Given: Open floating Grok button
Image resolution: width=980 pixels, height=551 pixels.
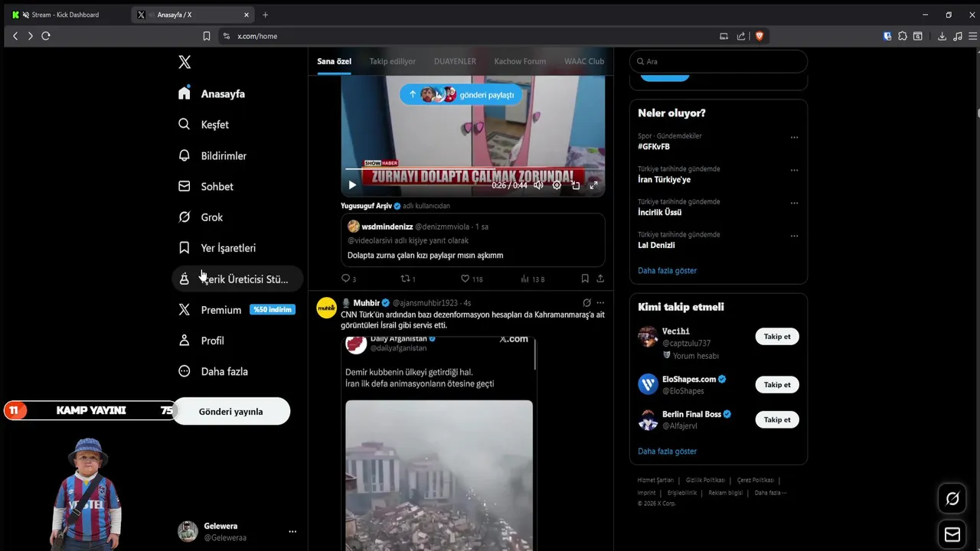Looking at the screenshot, I should point(952,499).
